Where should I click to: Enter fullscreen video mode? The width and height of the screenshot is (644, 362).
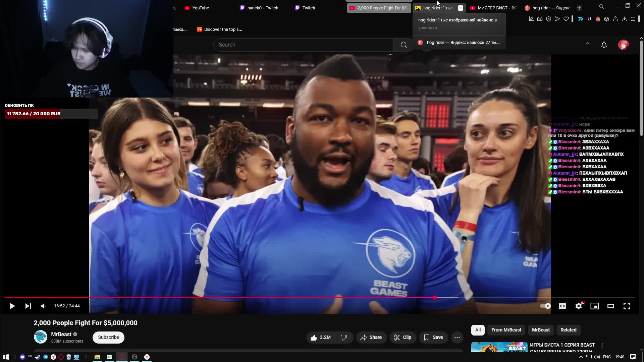(627, 306)
